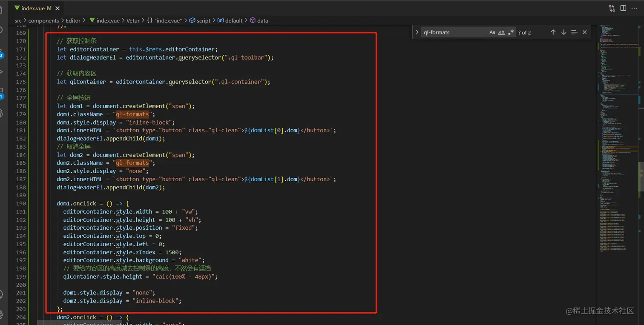Open the data breadcrumb symbol

point(259,20)
